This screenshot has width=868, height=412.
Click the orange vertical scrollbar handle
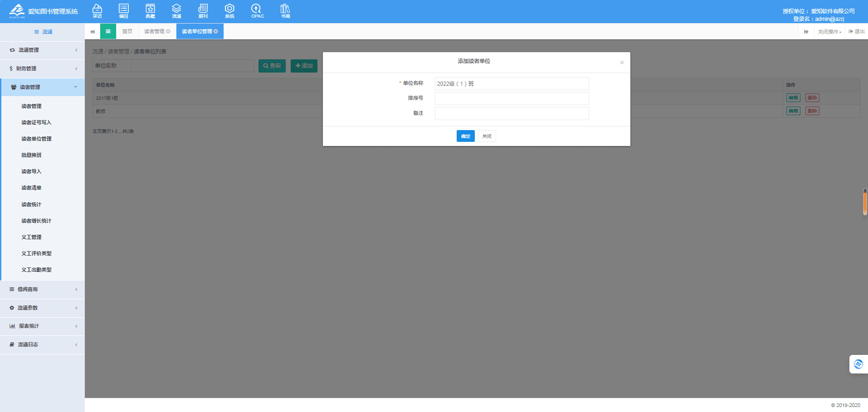tap(865, 202)
